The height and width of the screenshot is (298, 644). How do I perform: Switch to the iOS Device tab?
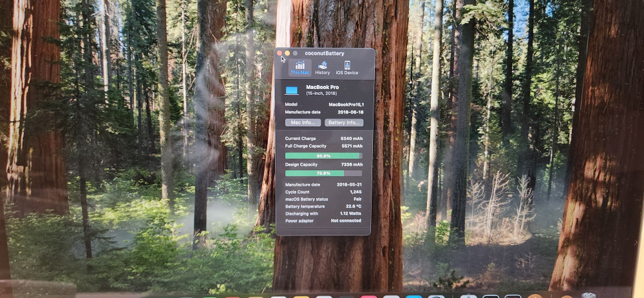[x=347, y=68]
